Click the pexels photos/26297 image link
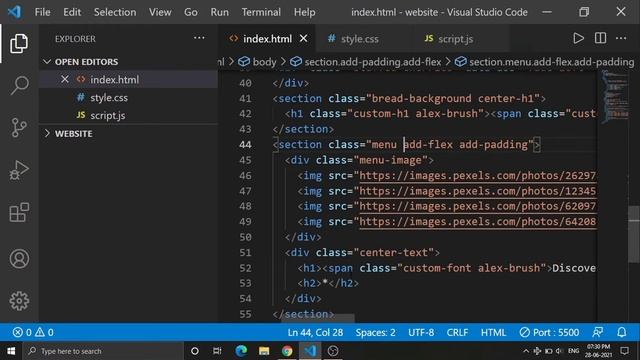Screen dimensions: 640x360 478,176
